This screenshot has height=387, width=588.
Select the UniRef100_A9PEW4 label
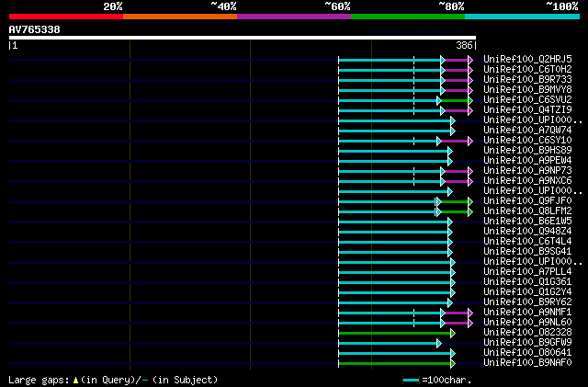527,161
